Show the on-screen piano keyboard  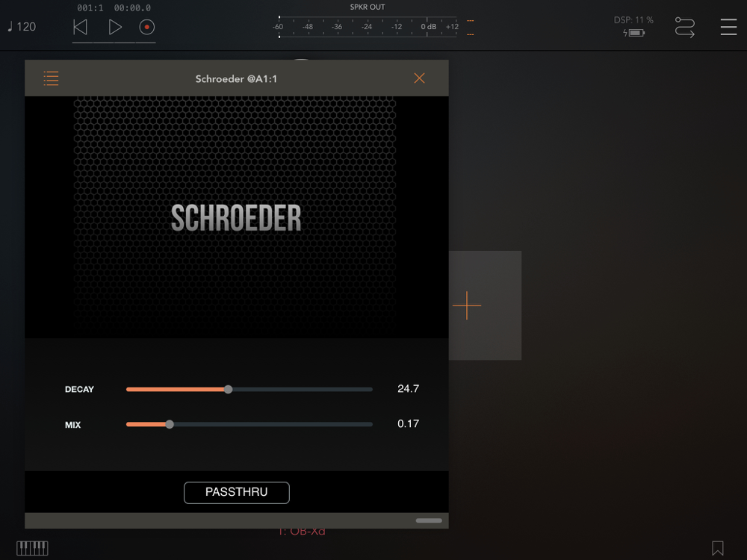[32, 548]
